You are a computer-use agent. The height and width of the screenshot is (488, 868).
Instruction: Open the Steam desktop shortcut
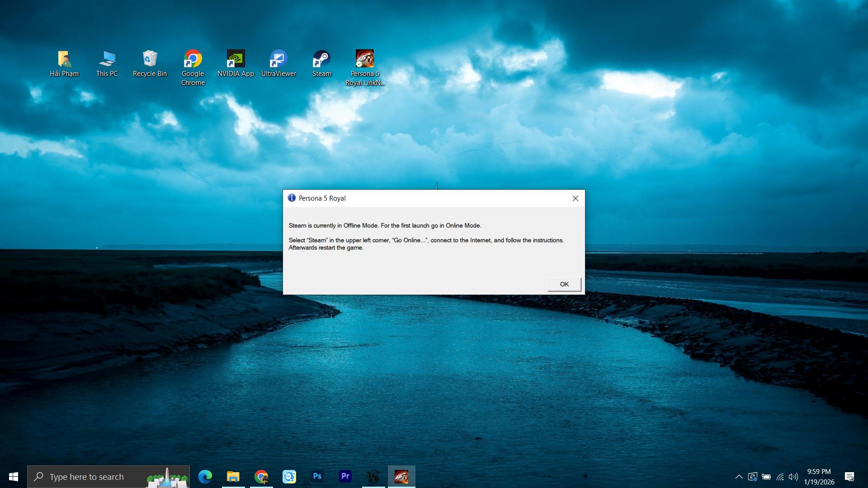321,64
